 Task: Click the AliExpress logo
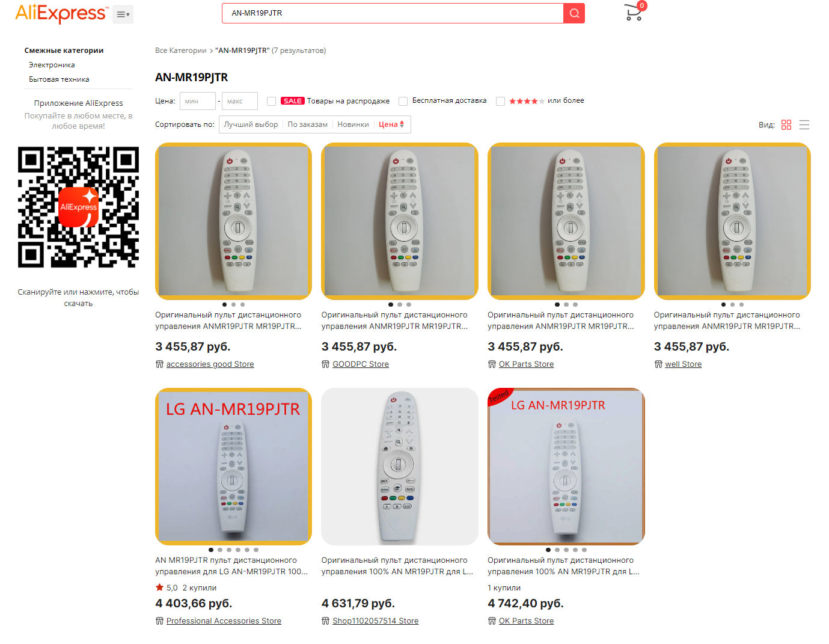tap(61, 13)
